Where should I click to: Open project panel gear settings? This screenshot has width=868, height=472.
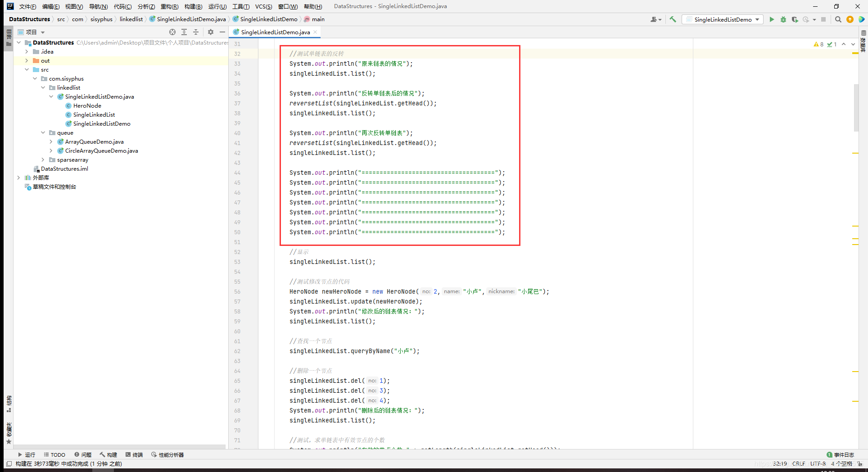coord(210,32)
